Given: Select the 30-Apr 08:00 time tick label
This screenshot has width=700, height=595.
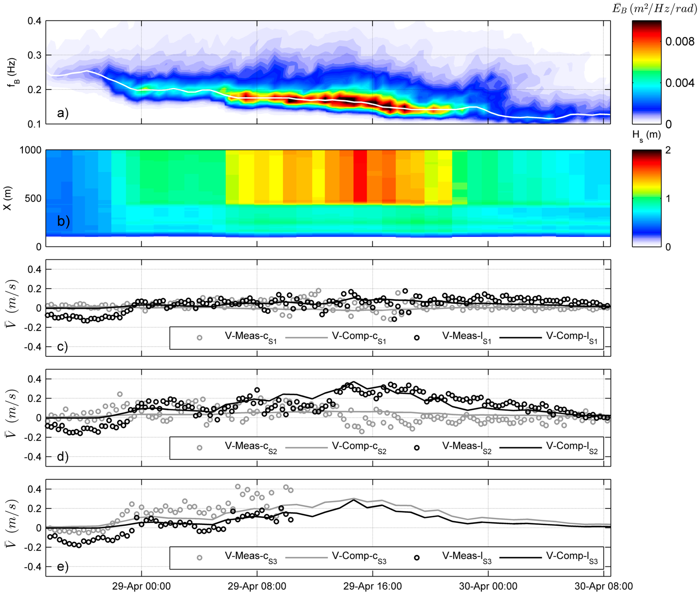Looking at the screenshot, I should [603, 586].
